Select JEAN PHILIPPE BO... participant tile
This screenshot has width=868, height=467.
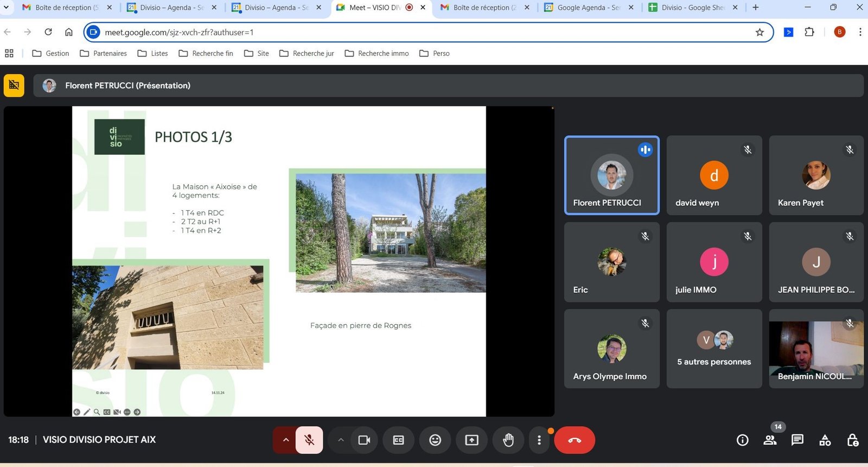816,262
